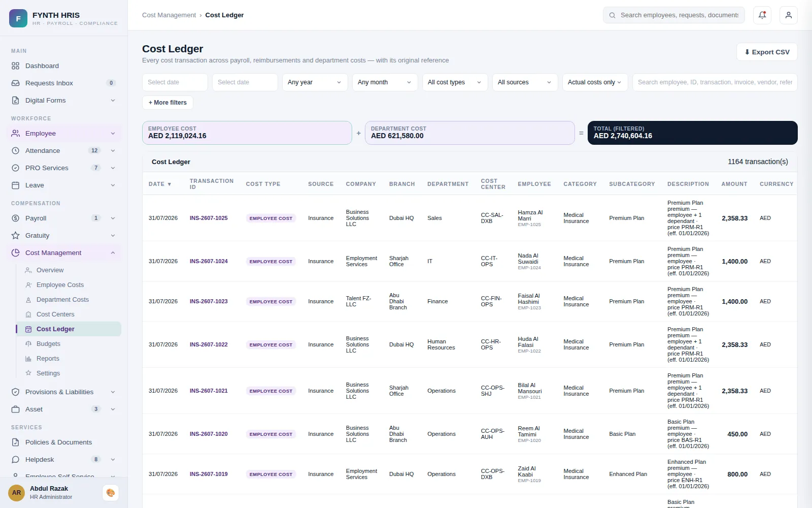This screenshot has height=508, width=812.
Task: Click the Policies & Documents file icon
Action: point(16,442)
